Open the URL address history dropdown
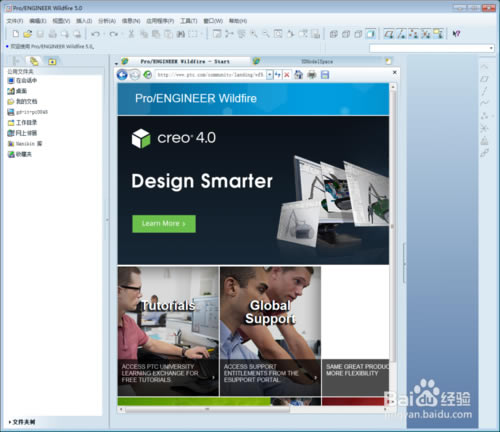The image size is (500, 432). click(x=270, y=75)
